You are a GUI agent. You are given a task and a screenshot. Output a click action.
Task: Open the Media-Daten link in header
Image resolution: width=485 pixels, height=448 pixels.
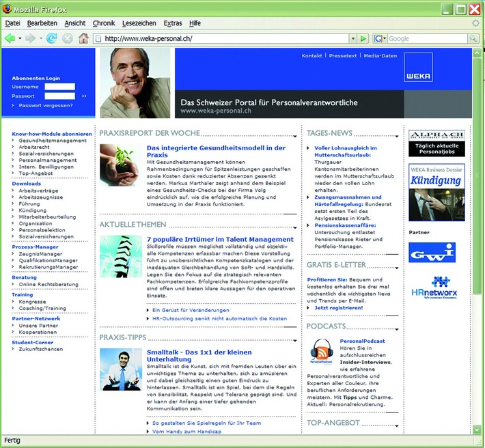[x=380, y=55]
